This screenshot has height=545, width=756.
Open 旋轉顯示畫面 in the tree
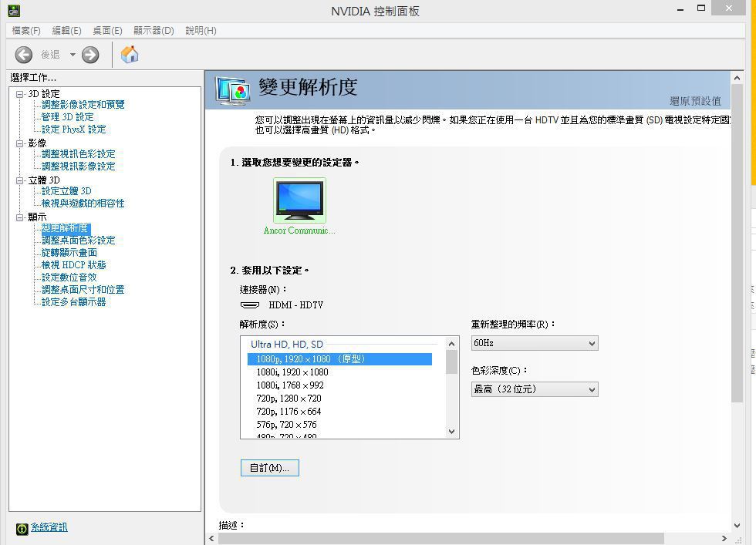(69, 253)
